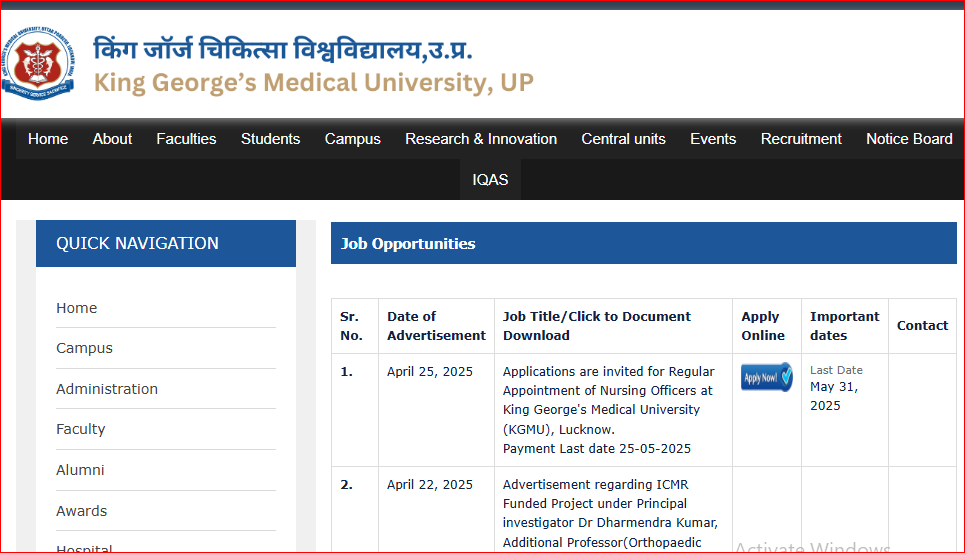
Task: Open the Notice Board menu
Action: [x=909, y=139]
